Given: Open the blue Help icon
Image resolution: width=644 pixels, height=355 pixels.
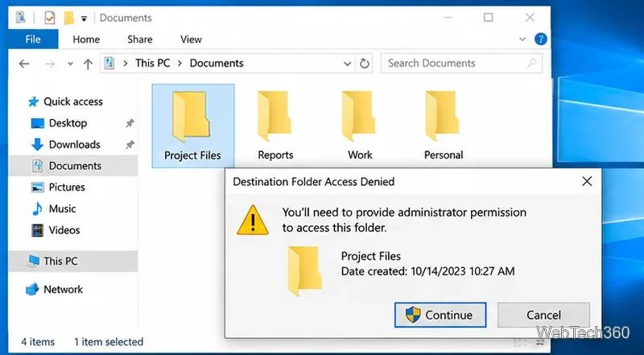Looking at the screenshot, I should (540, 39).
